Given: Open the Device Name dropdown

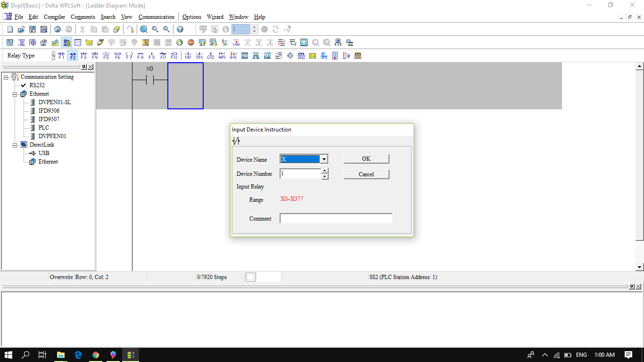Looking at the screenshot, I should point(324,159).
